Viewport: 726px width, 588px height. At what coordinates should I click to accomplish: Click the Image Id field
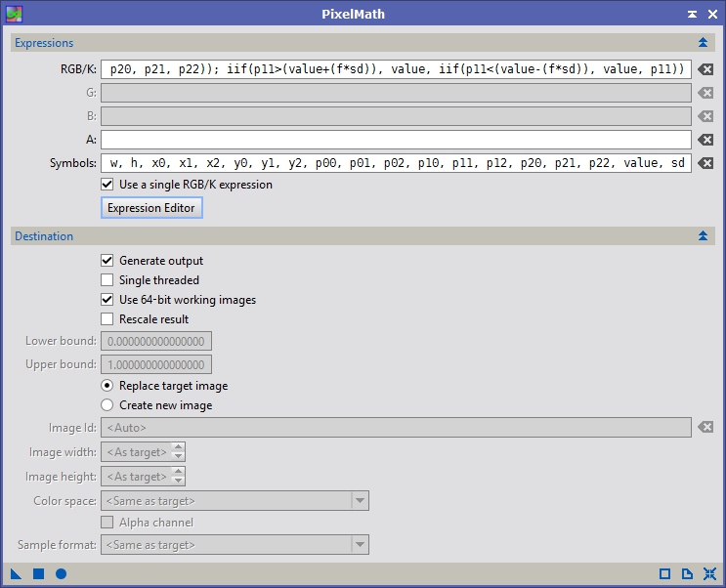[396, 427]
